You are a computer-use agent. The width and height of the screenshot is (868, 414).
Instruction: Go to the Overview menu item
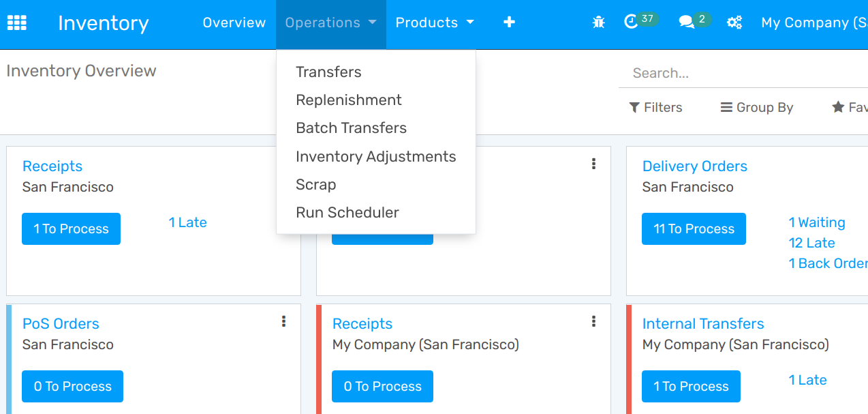(234, 22)
